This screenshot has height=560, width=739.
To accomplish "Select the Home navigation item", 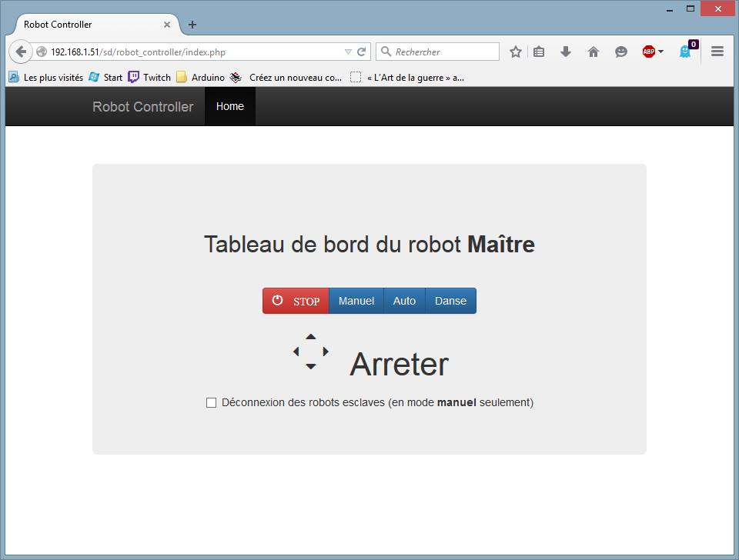I will [x=229, y=106].
